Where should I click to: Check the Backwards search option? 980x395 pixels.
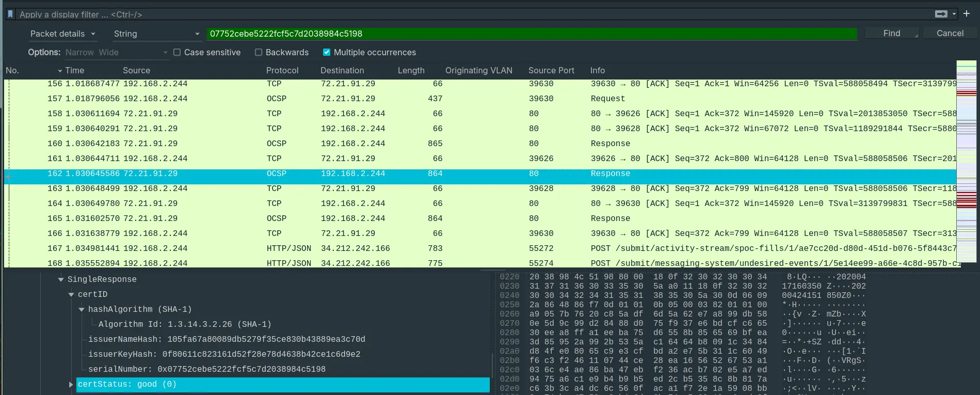point(259,52)
